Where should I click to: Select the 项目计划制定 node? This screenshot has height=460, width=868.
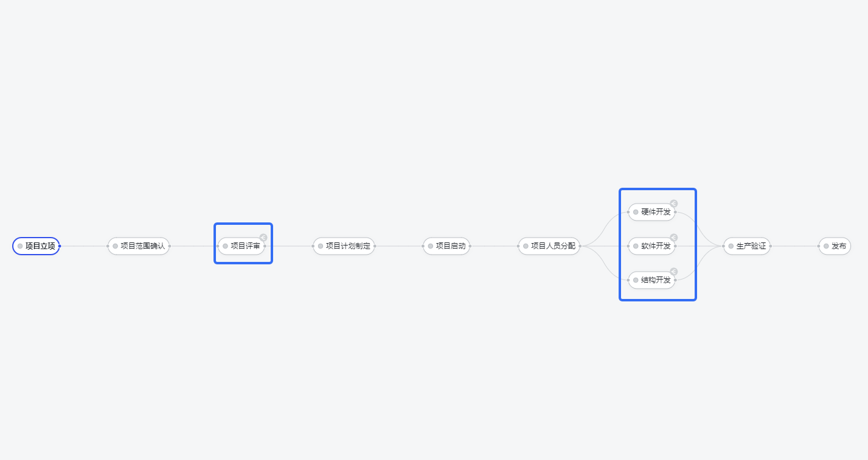pyautogui.click(x=344, y=246)
